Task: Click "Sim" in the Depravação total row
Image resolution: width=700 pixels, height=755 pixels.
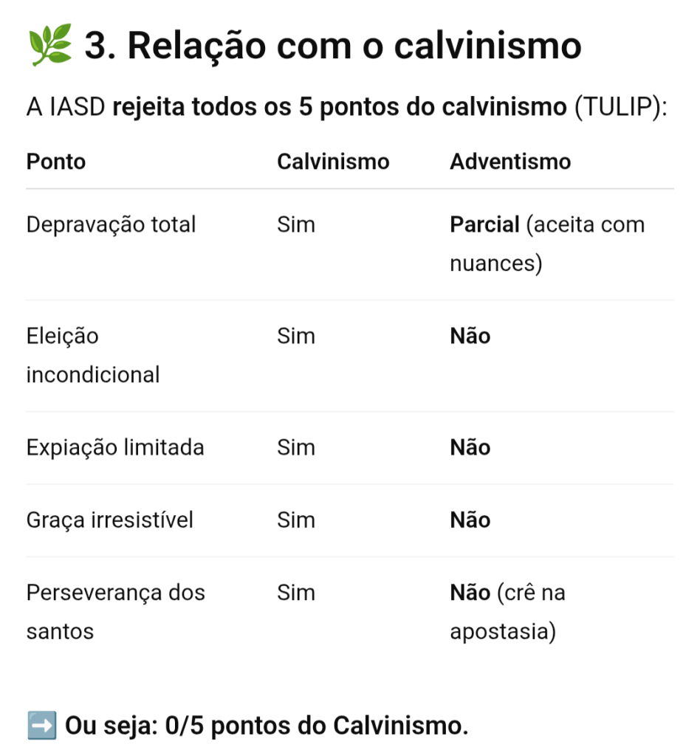Action: point(296,224)
